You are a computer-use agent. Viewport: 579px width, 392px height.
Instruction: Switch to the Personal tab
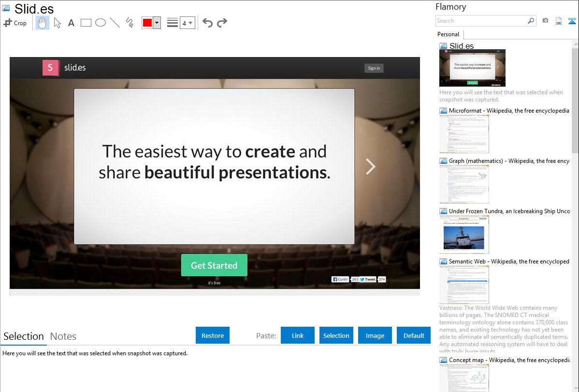pos(449,34)
